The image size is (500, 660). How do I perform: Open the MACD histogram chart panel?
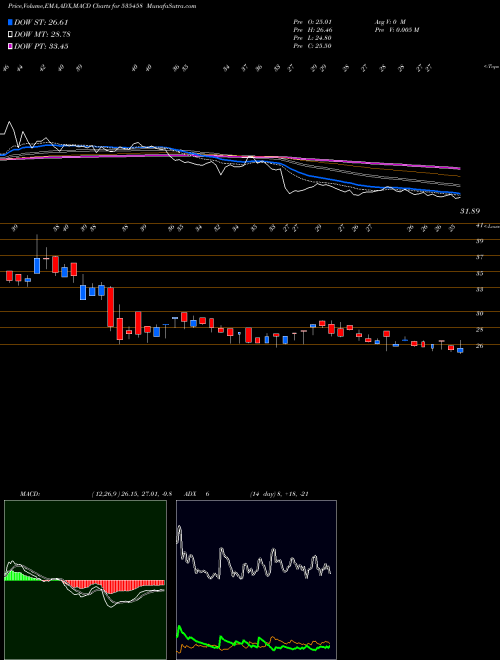click(85, 580)
